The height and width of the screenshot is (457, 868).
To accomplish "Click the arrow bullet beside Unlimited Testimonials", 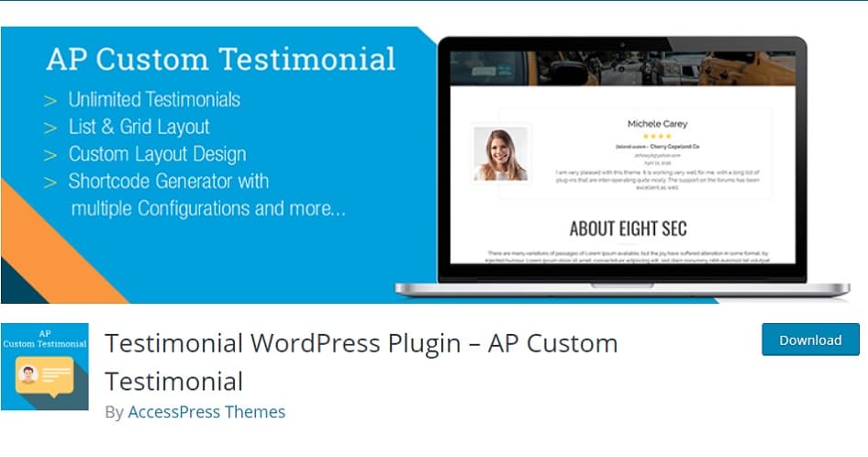I will click(x=50, y=101).
